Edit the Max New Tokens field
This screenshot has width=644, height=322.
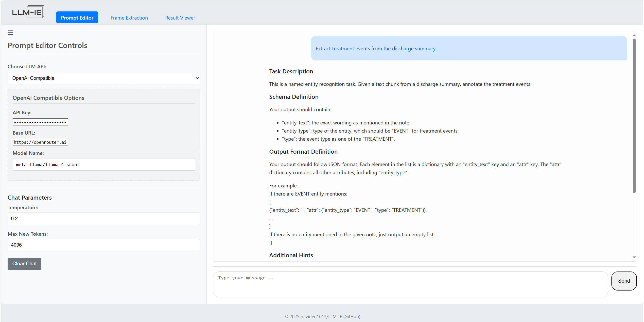(x=103, y=245)
